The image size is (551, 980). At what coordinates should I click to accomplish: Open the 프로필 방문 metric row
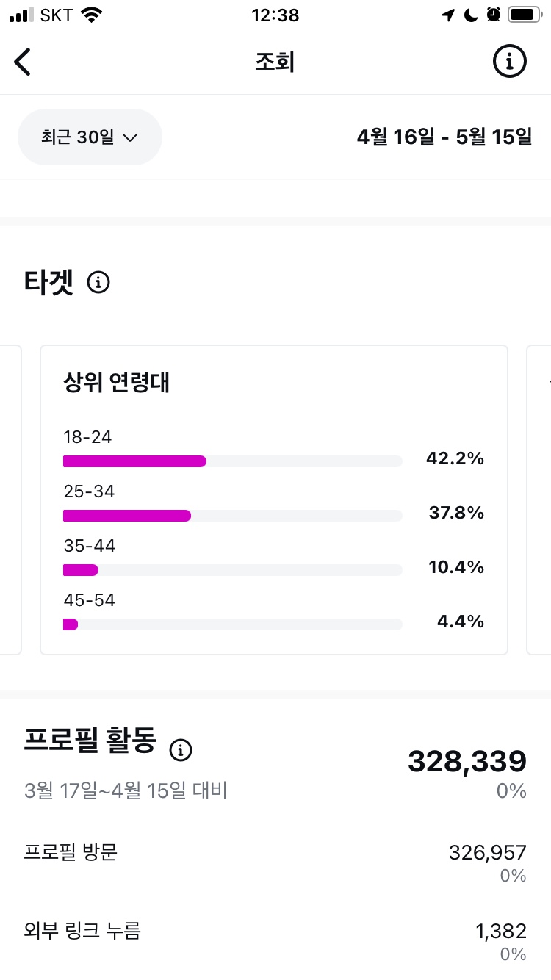(275, 862)
